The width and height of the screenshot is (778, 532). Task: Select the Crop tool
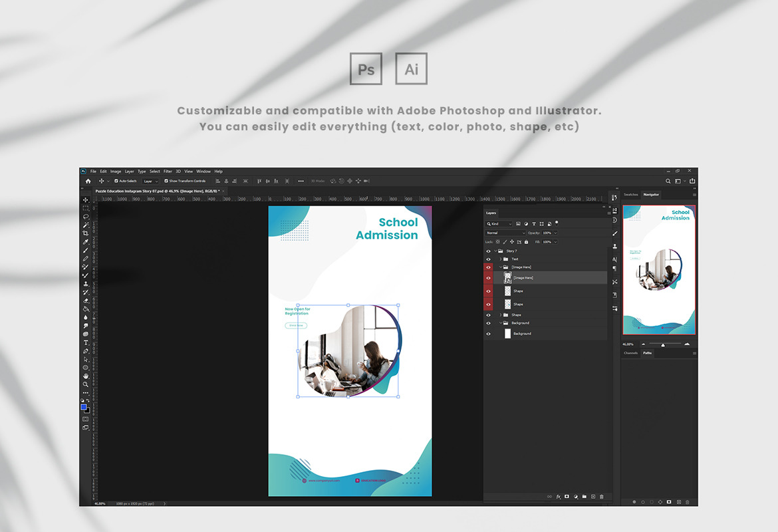click(x=86, y=233)
